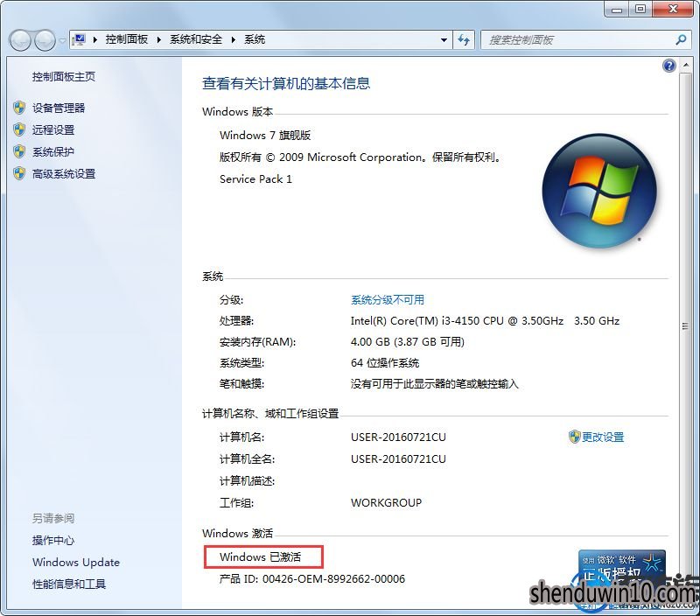Select the 没有可用于此显示器的笔或触控输入 text
Screen dimensions: 700x616
point(435,383)
